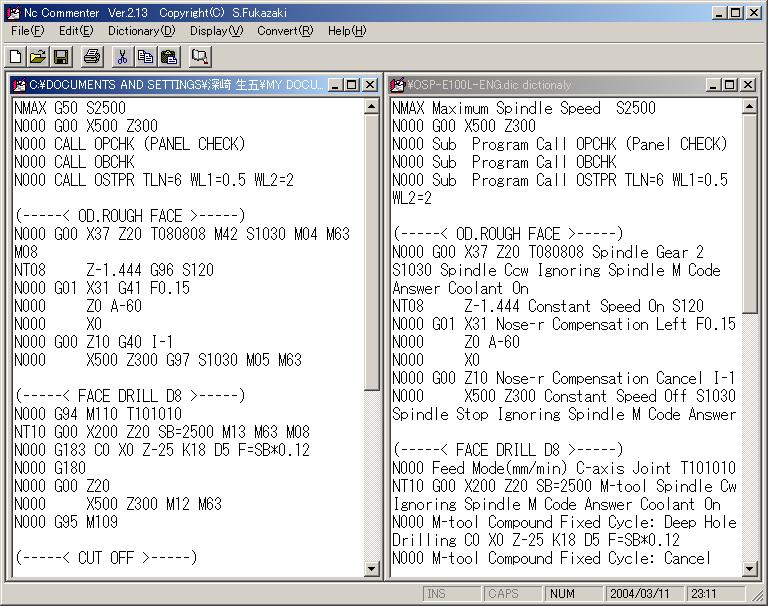Click the 'N000 G180' line
Image resolution: width=768 pixels, height=606 pixels.
(x=50, y=468)
